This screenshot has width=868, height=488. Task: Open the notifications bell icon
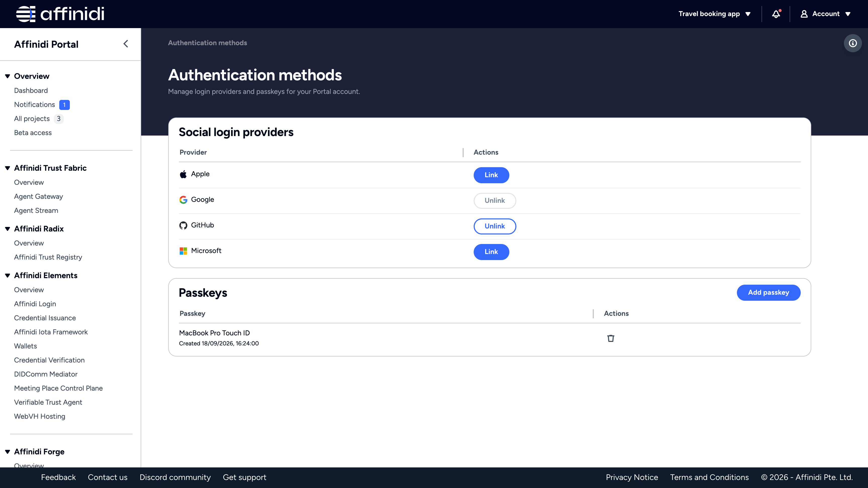point(776,14)
